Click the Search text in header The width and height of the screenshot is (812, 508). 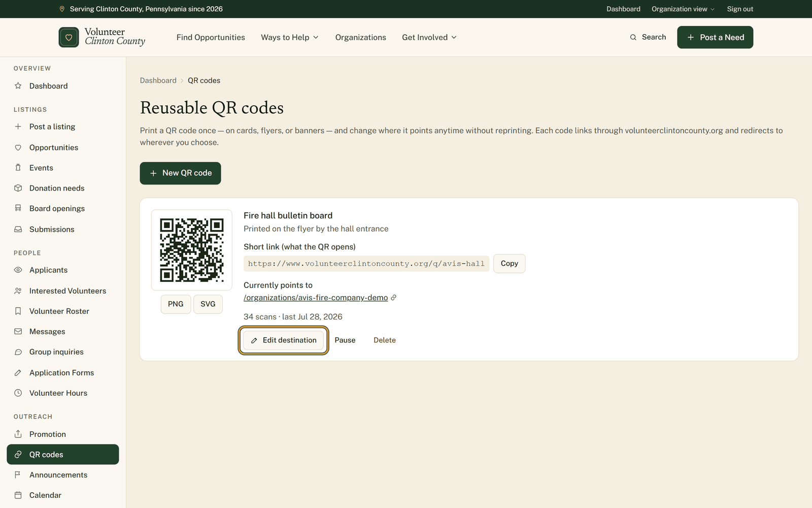pyautogui.click(x=654, y=37)
